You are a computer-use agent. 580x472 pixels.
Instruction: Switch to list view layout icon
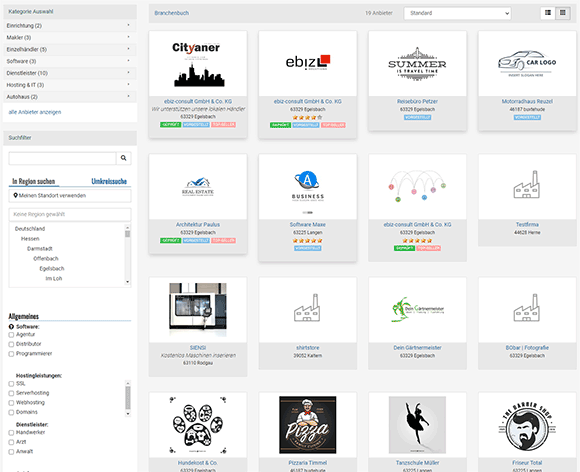coord(548,13)
